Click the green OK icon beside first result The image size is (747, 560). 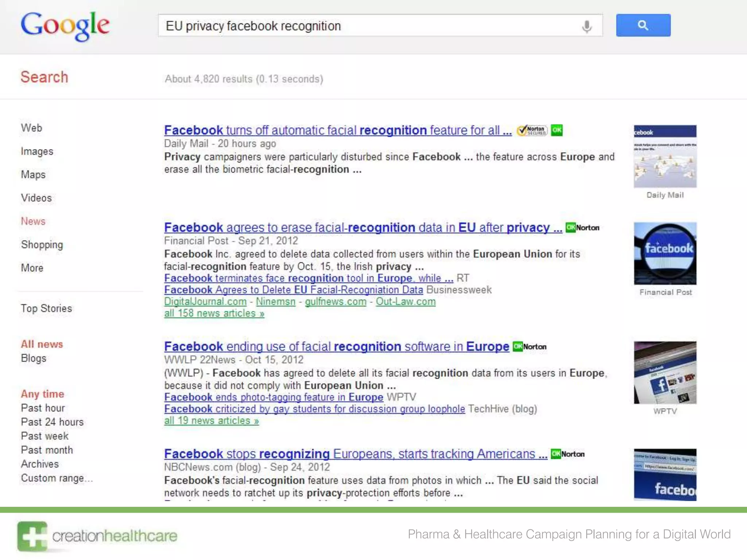[557, 130]
